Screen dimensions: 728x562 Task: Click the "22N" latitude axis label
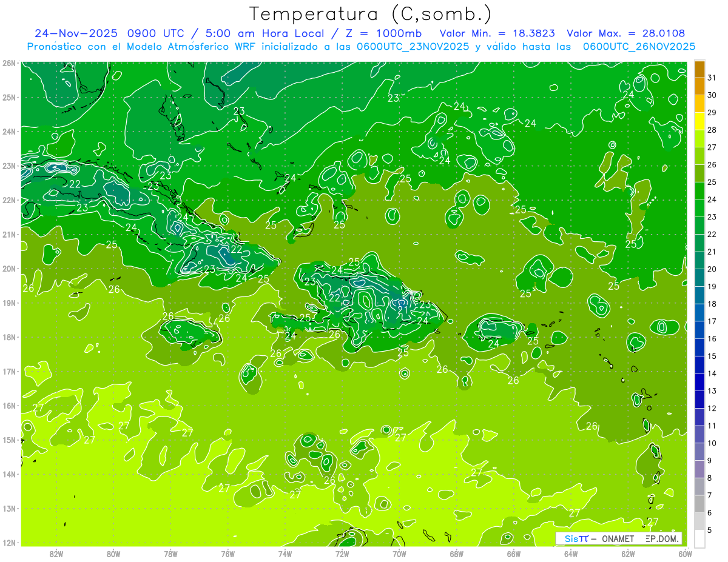[x=9, y=200]
